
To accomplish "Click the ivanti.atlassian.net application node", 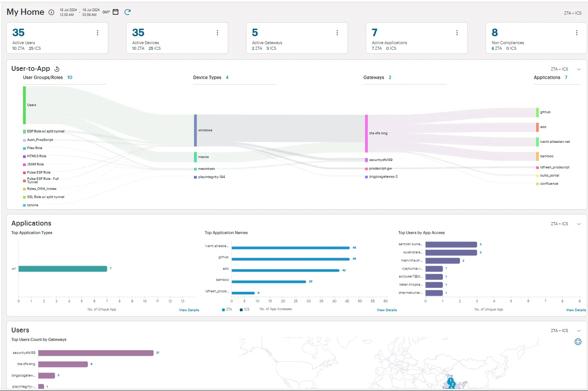I will click(538, 142).
